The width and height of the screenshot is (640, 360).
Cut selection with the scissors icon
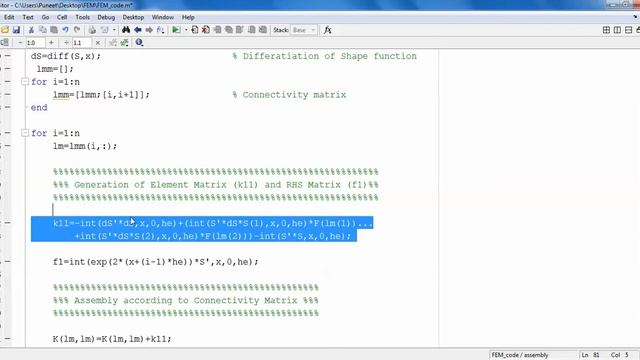(31, 30)
